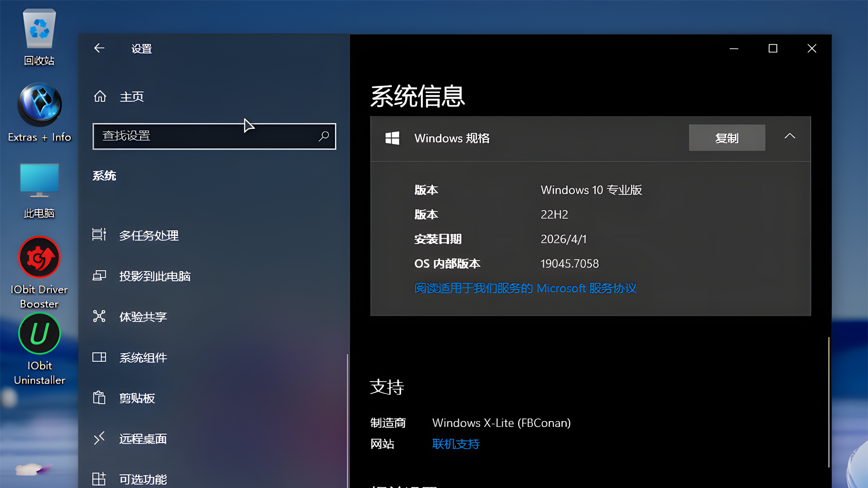
Task: Focus the 查找设置 search field
Action: (x=214, y=136)
